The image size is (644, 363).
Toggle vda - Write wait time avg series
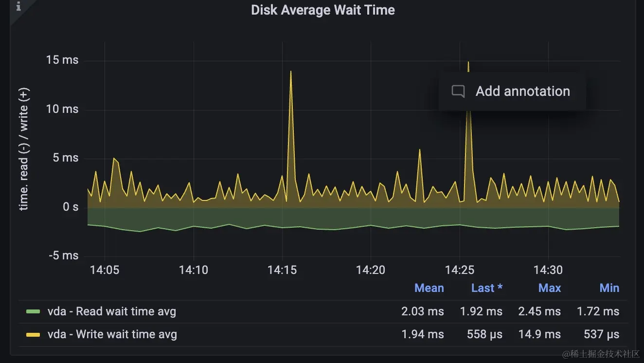tap(112, 335)
